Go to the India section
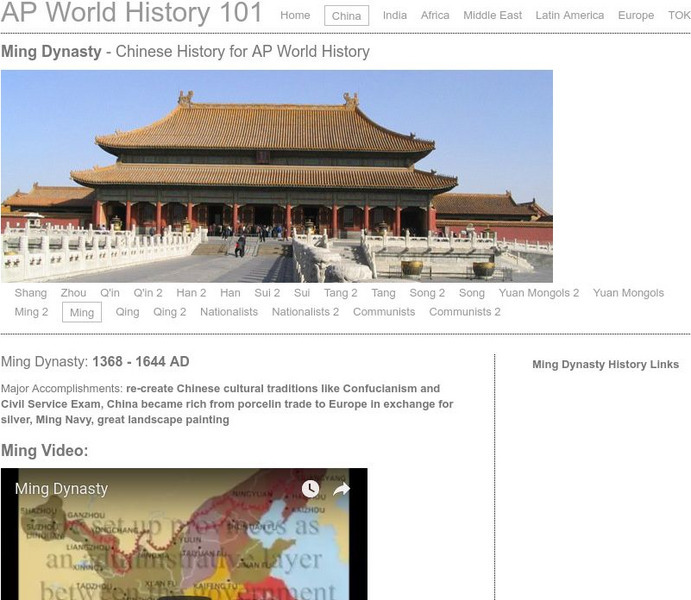Image resolution: width=691 pixels, height=600 pixels. tap(395, 15)
